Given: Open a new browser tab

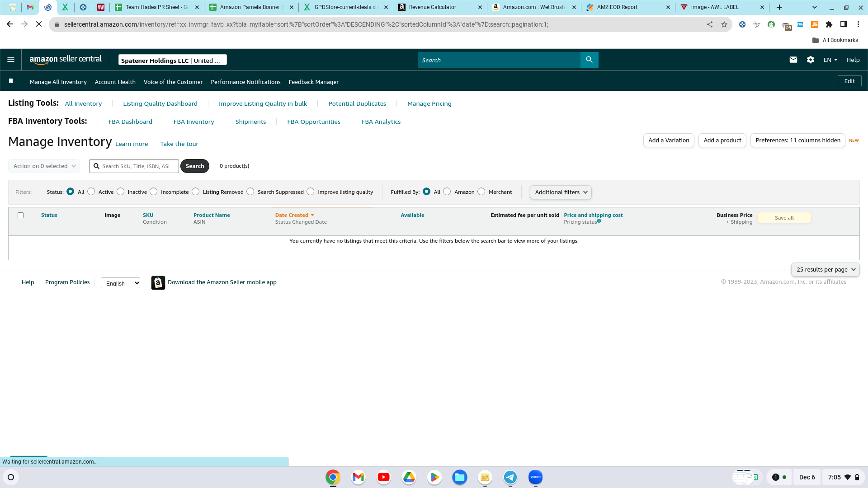Looking at the screenshot, I should [779, 7].
